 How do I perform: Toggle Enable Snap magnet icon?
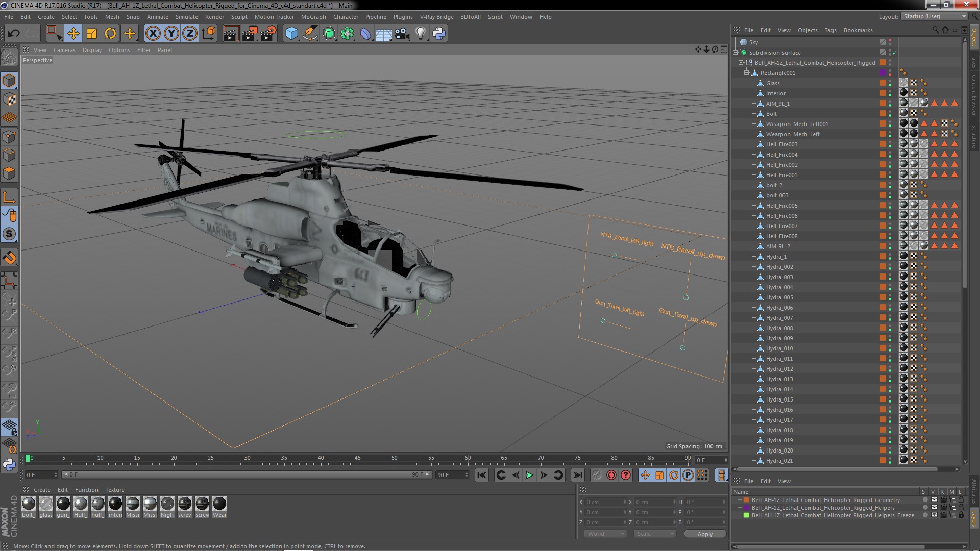click(x=9, y=258)
